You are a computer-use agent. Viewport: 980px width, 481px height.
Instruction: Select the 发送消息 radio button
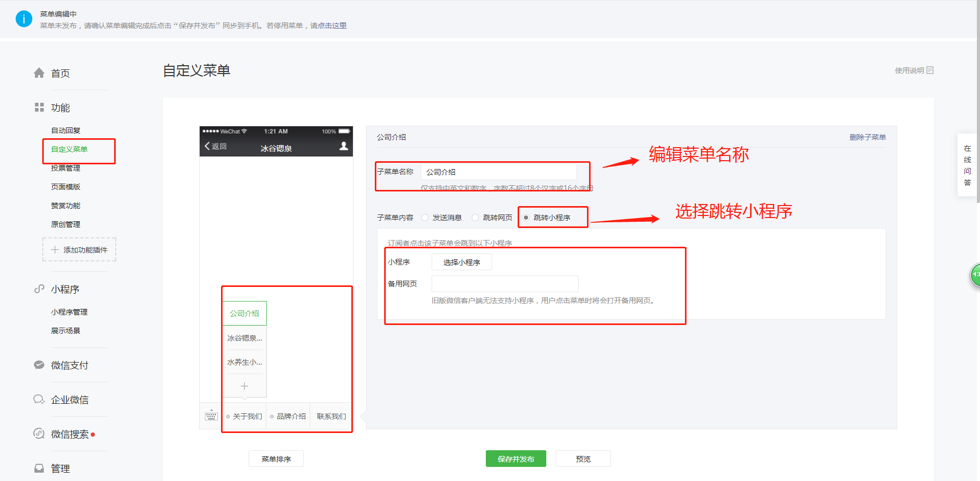(425, 218)
